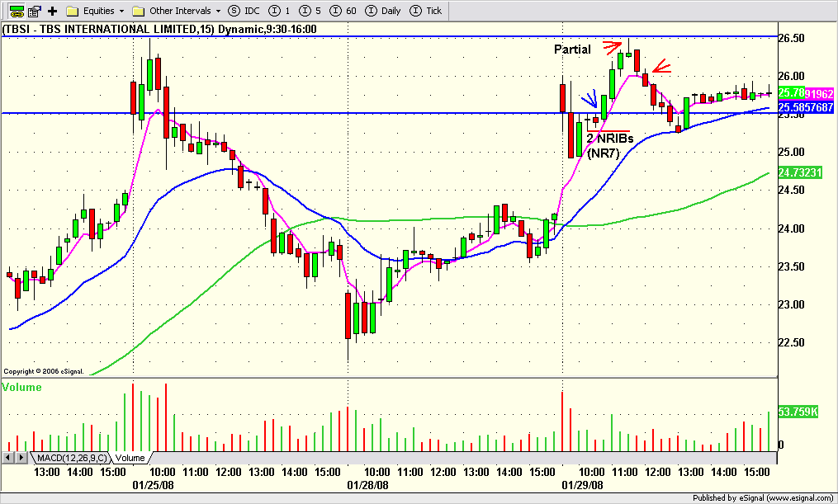Viewport: 838px width, 504px height.
Task: Open the MACD(12,26,9,C) study tab
Action: coord(72,458)
